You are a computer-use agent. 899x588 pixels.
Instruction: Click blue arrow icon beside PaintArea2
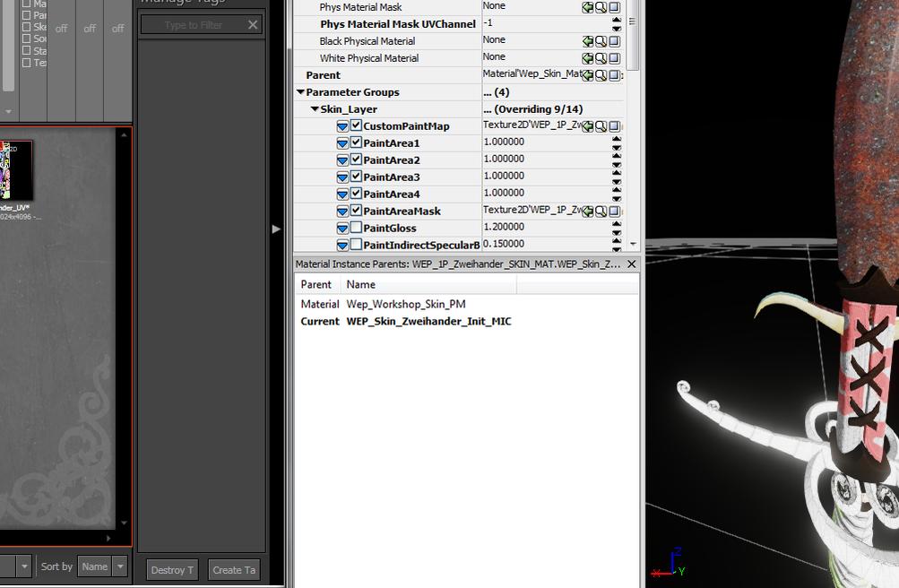(342, 160)
